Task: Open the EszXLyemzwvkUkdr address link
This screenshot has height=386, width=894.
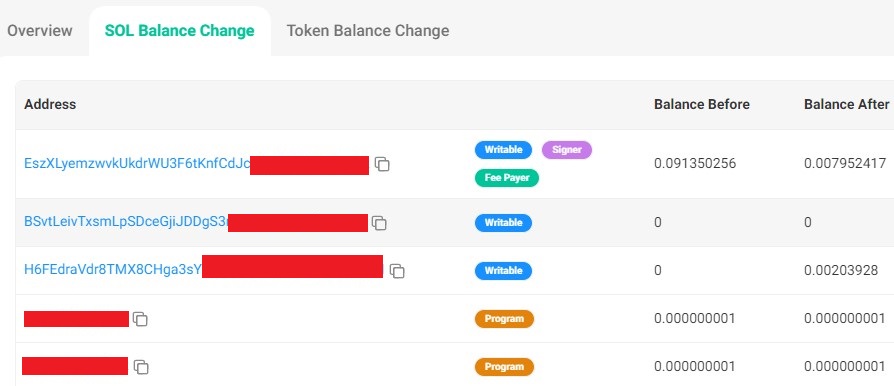Action: (x=137, y=164)
